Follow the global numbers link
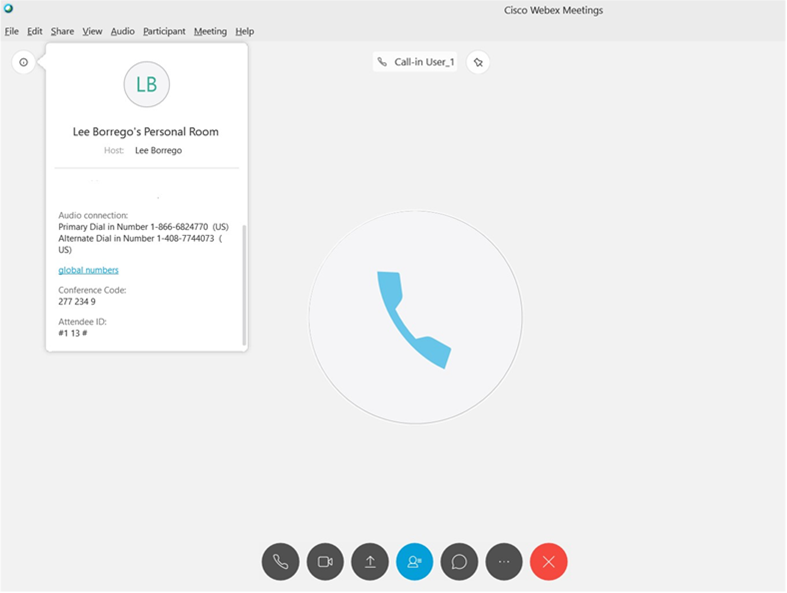The width and height of the screenshot is (787, 593). pyautogui.click(x=88, y=270)
